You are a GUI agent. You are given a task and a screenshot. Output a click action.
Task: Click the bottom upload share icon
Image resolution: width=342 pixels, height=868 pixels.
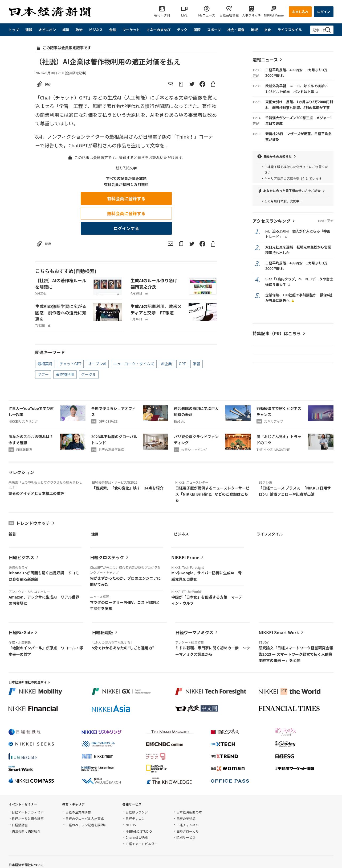213,244
